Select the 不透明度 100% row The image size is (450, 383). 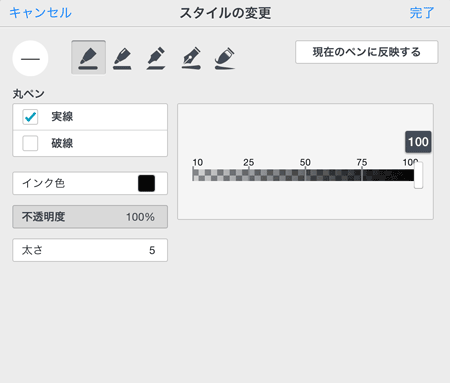pyautogui.click(x=90, y=217)
